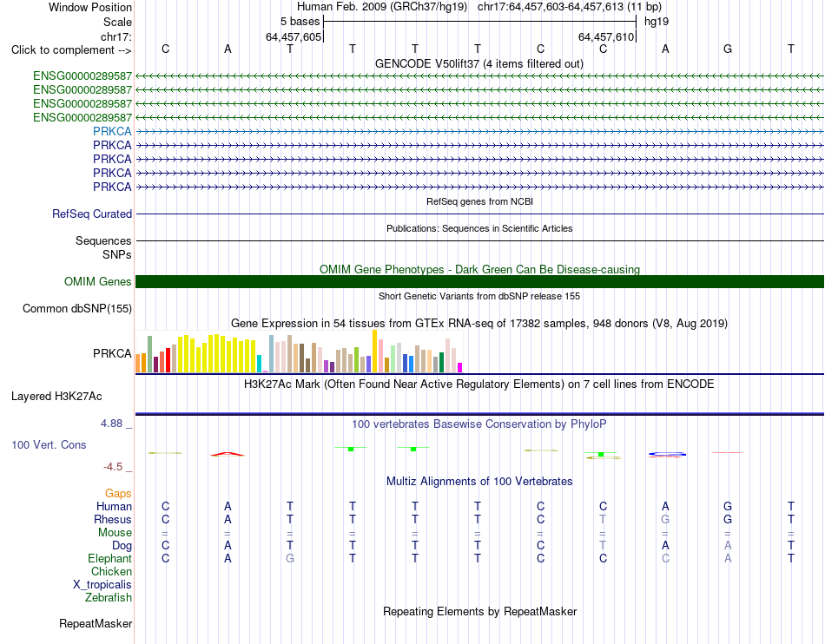
Task: Click the Human Feb. 2009 (GRCh37/hg19) title
Action: pos(382,7)
